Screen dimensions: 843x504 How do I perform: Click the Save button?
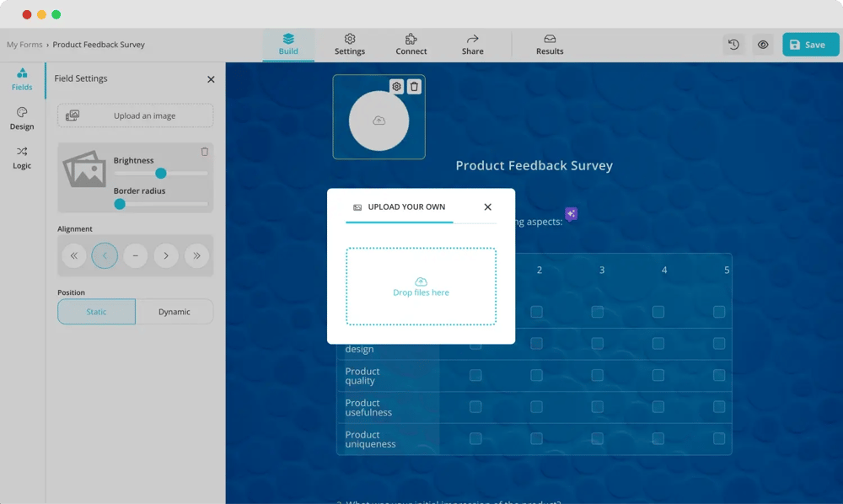coord(809,44)
